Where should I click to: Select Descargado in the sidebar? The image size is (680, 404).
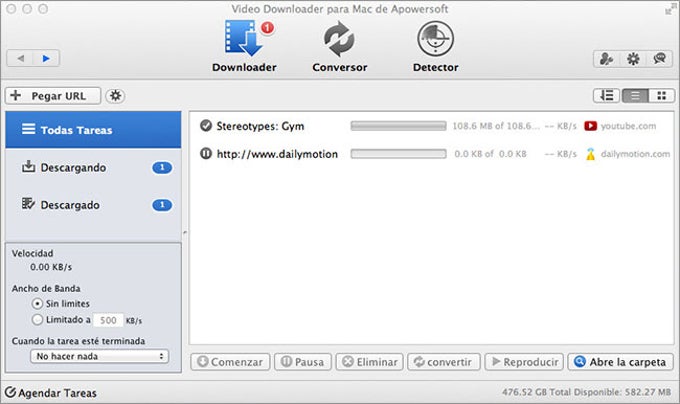pos(93,205)
